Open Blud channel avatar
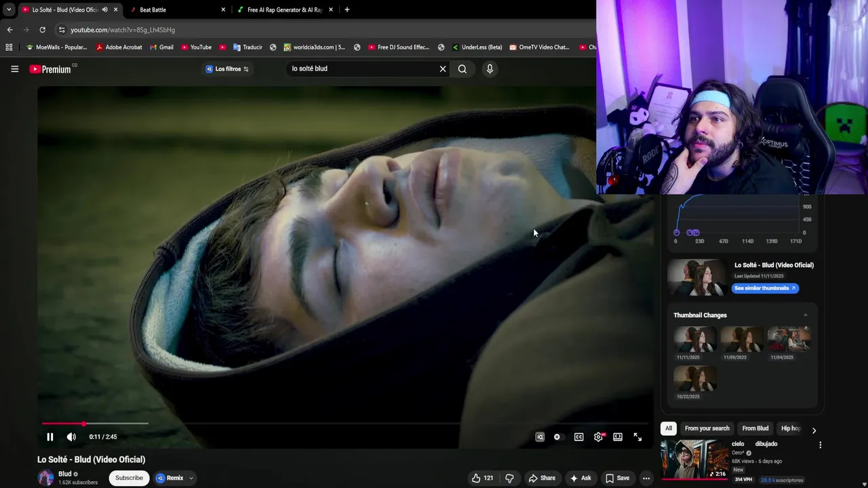Screen dimensions: 868x488 [x=45, y=478]
